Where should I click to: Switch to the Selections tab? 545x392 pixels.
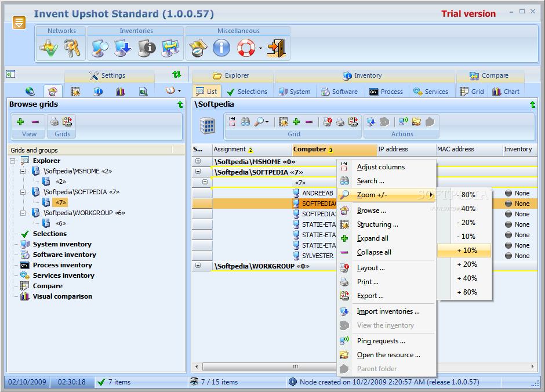tap(247, 92)
